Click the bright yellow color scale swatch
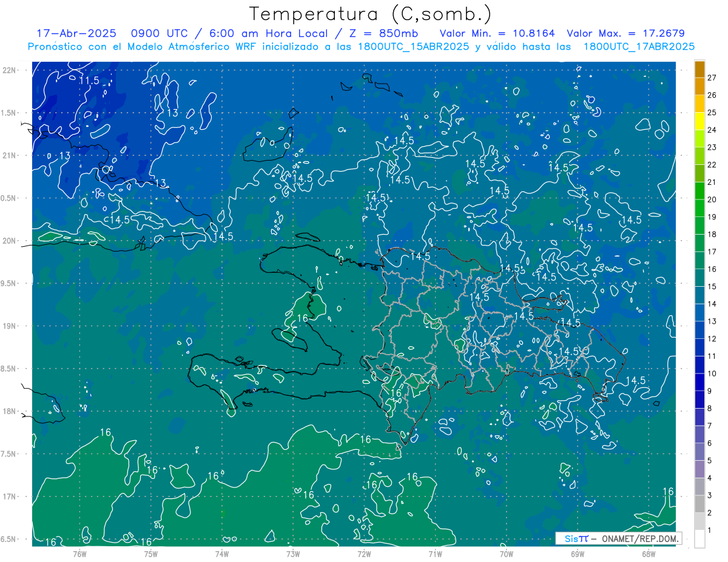728x562 pixels. click(x=699, y=122)
